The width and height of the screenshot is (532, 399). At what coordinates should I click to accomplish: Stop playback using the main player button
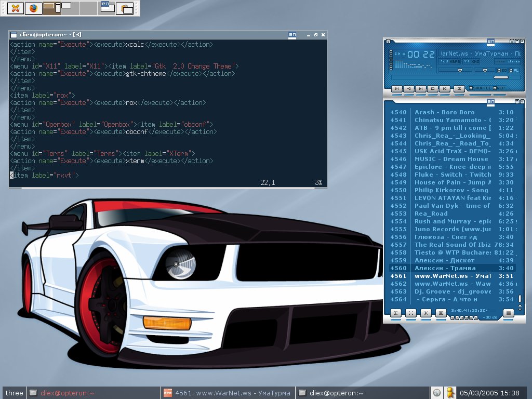click(x=432, y=88)
